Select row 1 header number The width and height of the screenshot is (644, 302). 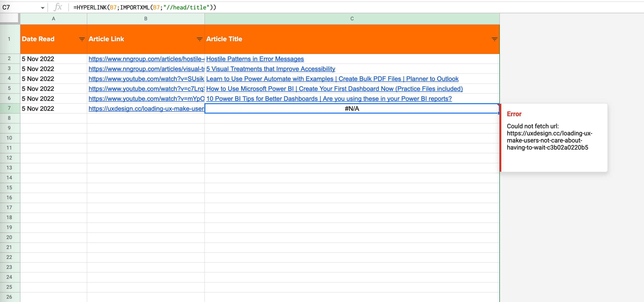tap(9, 39)
